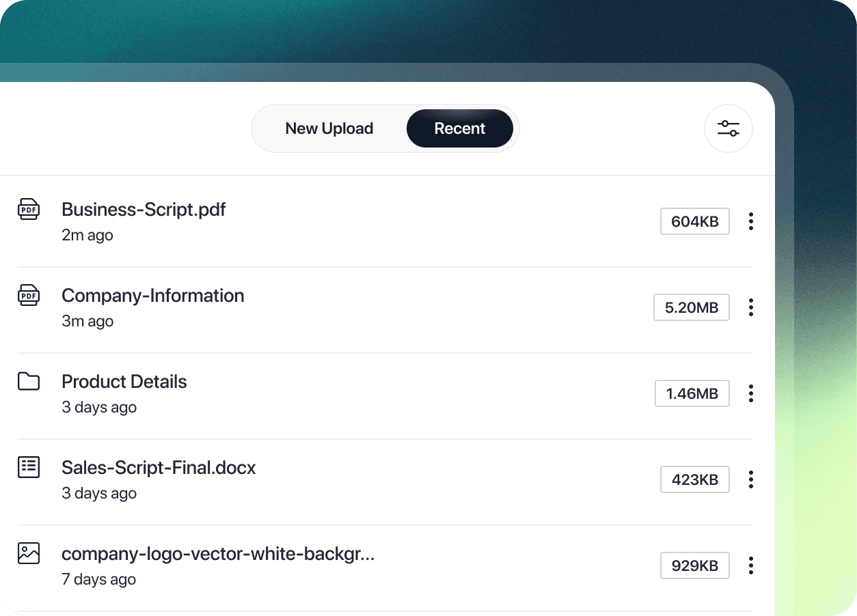Viewport: 857px width, 616px height.
Task: Open the three-dot menu for the company logo file
Action: coord(750,565)
